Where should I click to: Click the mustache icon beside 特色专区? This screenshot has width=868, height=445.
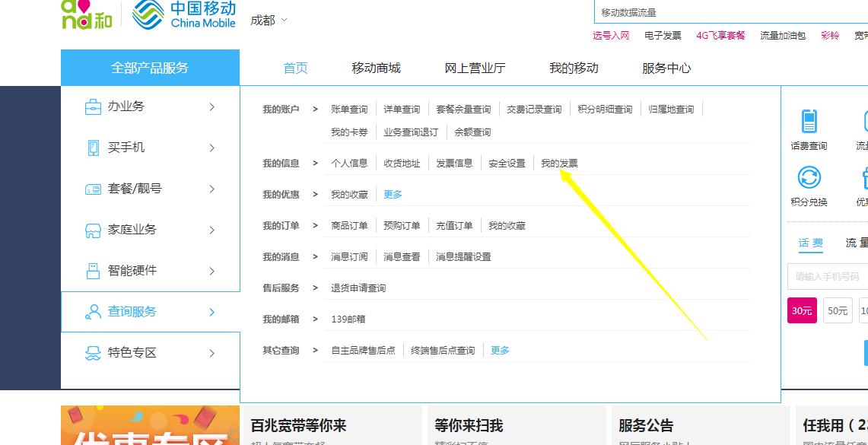[93, 353]
